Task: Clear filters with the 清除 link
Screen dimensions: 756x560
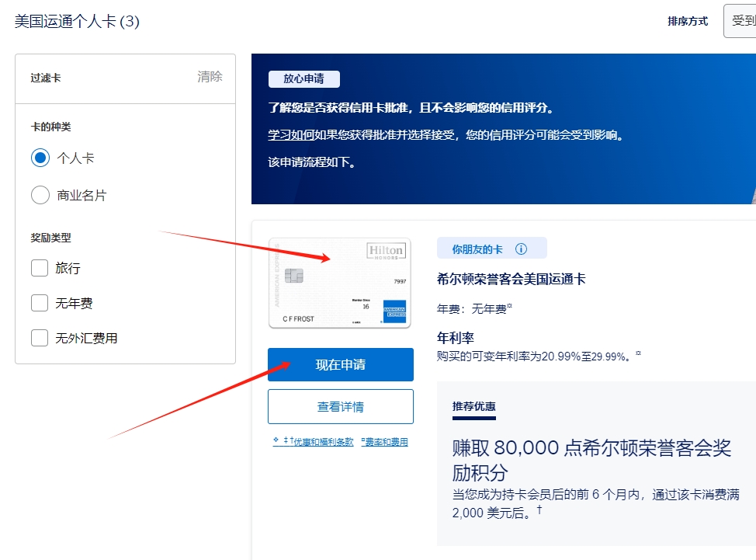Action: [x=210, y=77]
